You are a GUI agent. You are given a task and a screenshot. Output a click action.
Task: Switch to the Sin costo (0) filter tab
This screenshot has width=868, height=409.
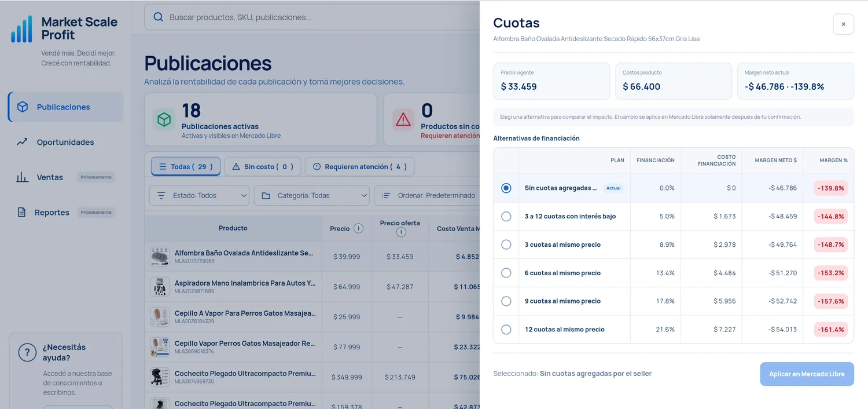(x=263, y=166)
